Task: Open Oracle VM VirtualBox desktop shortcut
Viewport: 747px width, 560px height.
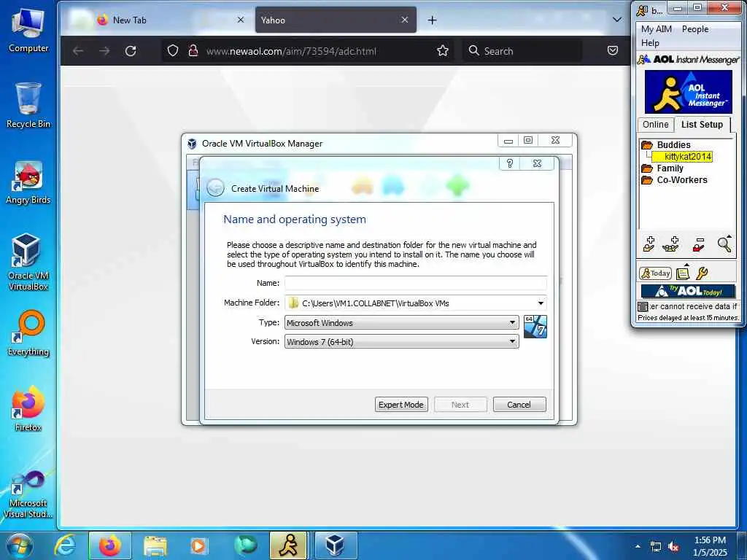Action: (x=28, y=262)
